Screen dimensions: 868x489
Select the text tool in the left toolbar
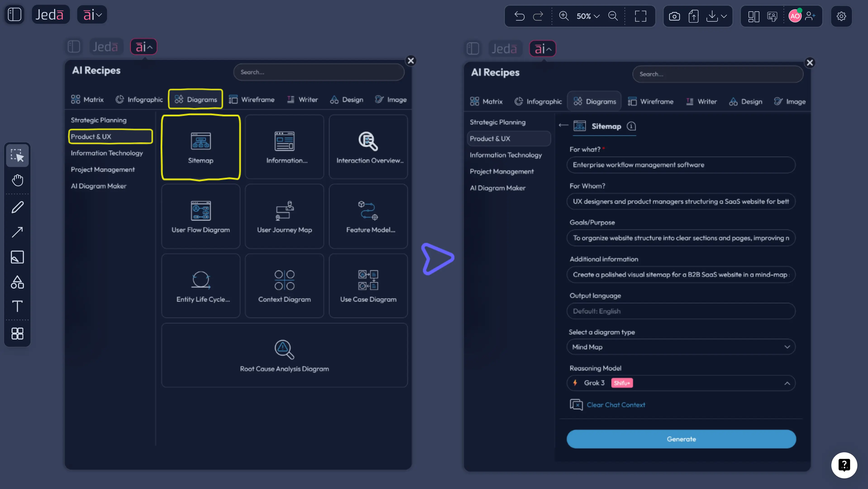[x=17, y=306]
